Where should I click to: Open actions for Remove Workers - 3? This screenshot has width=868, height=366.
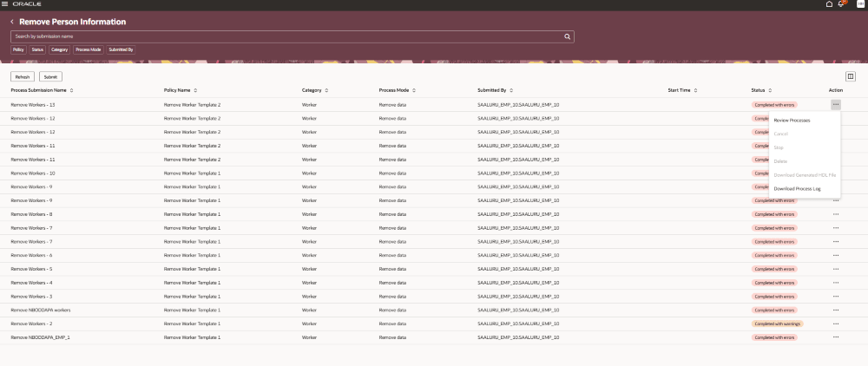point(835,297)
